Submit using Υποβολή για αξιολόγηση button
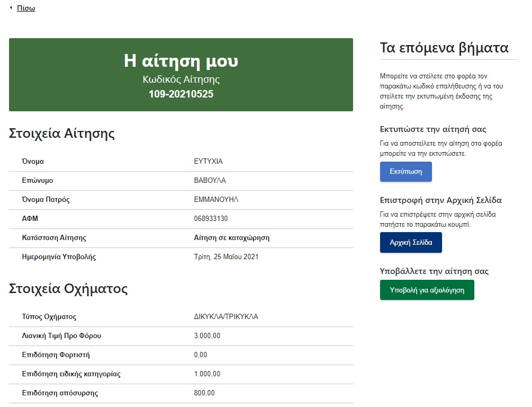This screenshot has height=407, width=532. (427, 290)
